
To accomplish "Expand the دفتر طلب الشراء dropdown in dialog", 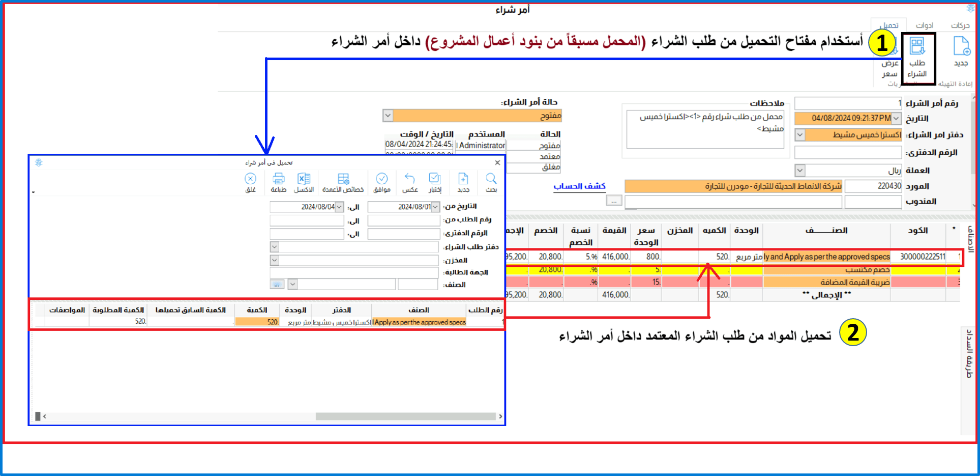I will coord(275,247).
